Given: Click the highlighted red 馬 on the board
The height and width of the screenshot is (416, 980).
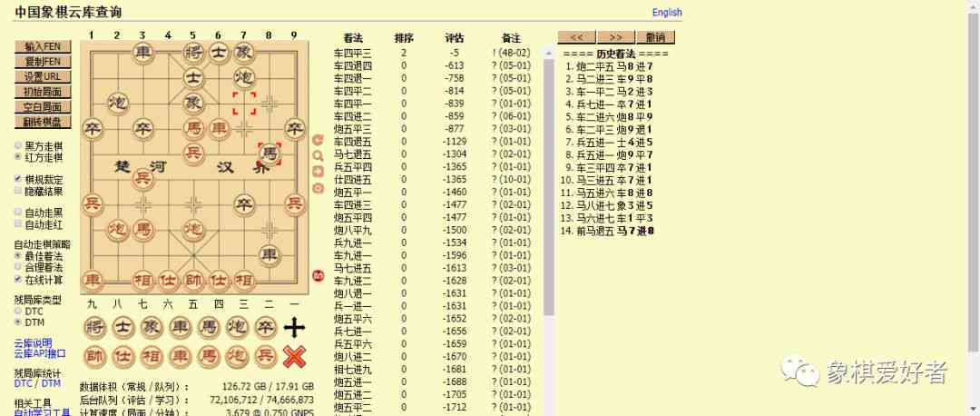Looking at the screenshot, I should pos(269,154).
